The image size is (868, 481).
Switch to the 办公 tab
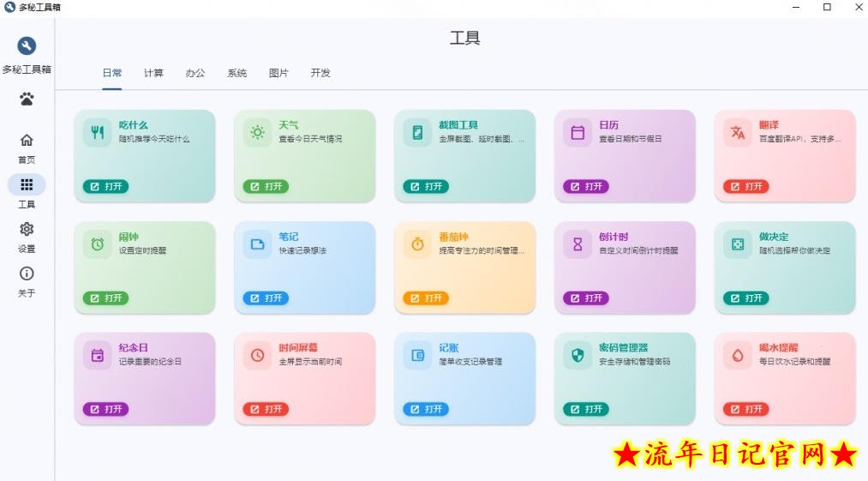(195, 73)
